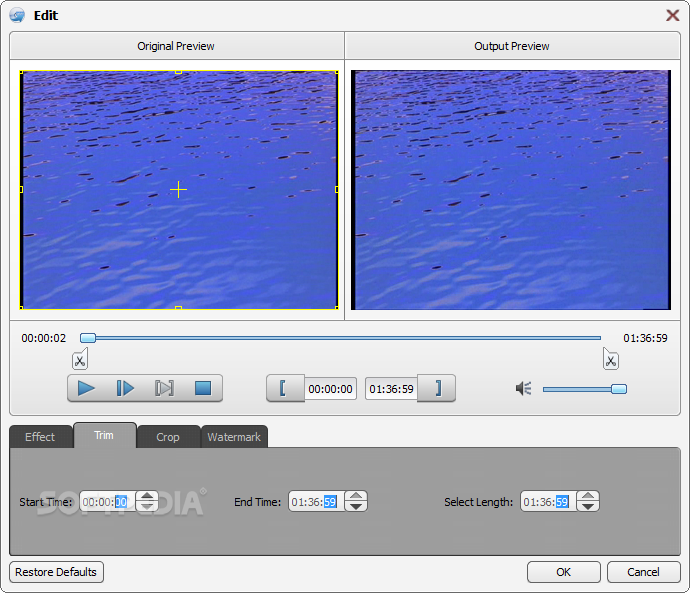Click the yellow crosshair in original preview
The height and width of the screenshot is (593, 690).
click(x=178, y=190)
